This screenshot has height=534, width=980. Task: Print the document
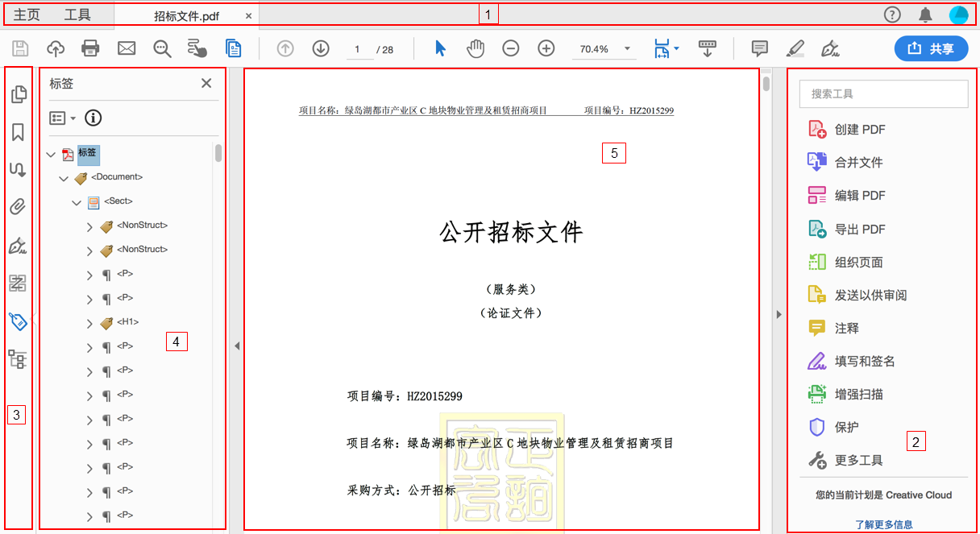point(90,48)
